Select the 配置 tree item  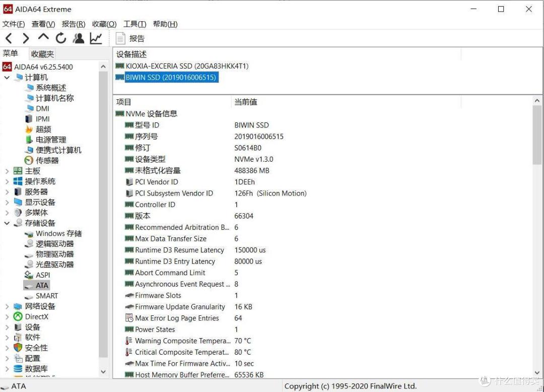27,358
